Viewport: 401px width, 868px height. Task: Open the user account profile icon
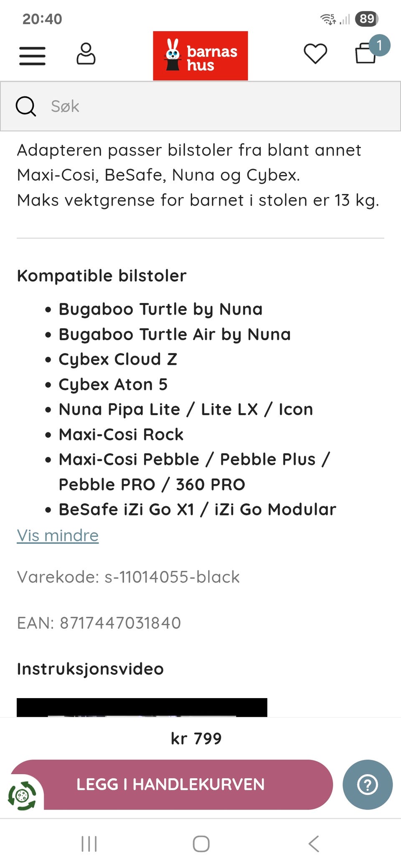(x=86, y=54)
